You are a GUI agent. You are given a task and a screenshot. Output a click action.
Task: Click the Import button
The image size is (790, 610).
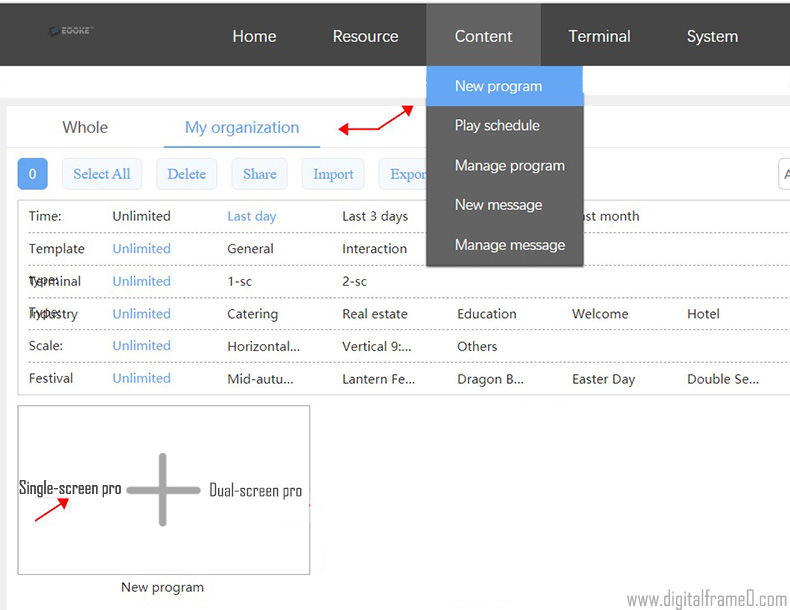[333, 174]
